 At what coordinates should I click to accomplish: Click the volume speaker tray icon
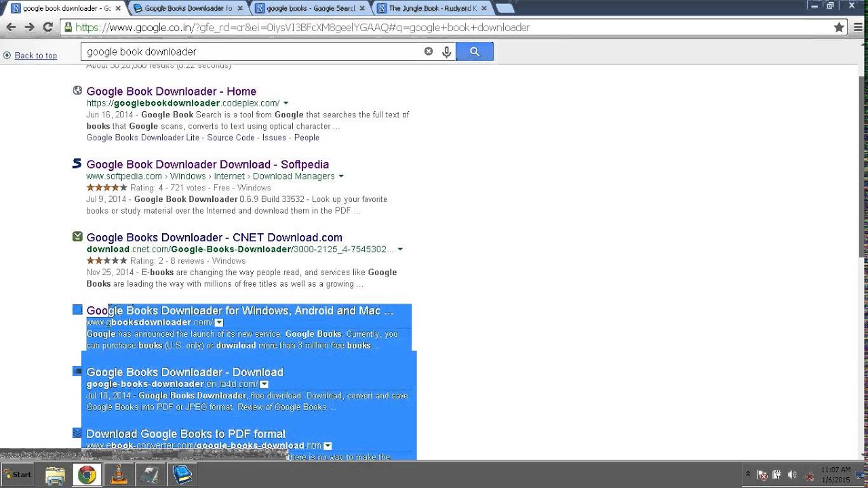point(791,475)
